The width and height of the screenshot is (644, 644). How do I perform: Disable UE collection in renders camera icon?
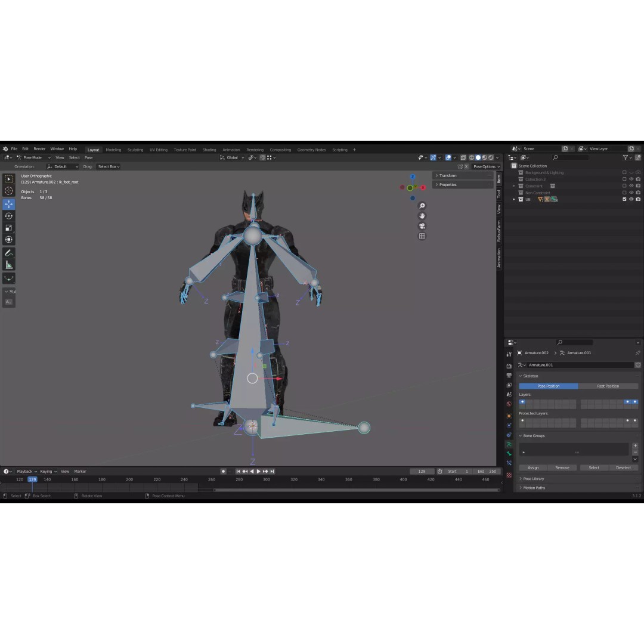[638, 199]
